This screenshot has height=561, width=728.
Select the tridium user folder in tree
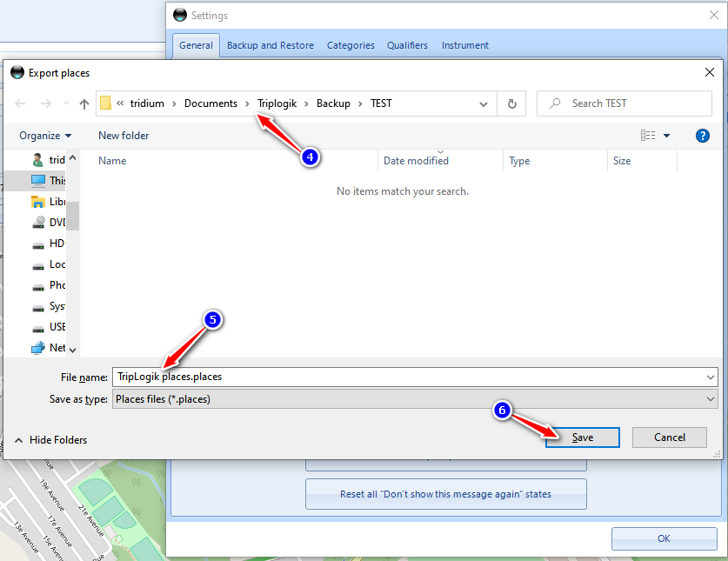coord(49,160)
